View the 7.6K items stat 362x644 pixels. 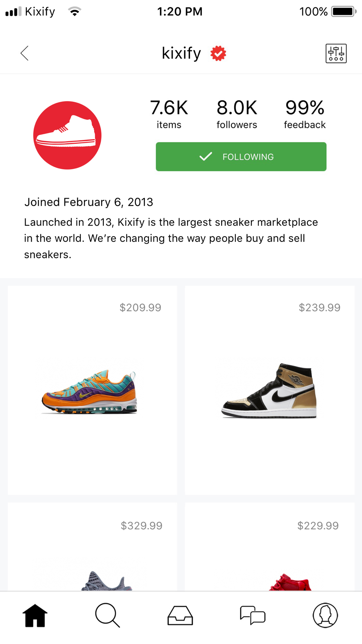pyautogui.click(x=169, y=114)
